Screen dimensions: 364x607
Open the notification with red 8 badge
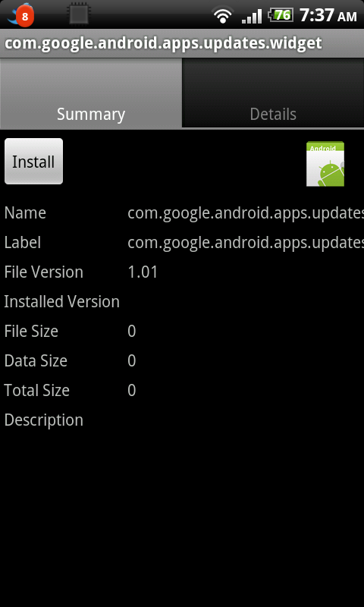point(20,14)
